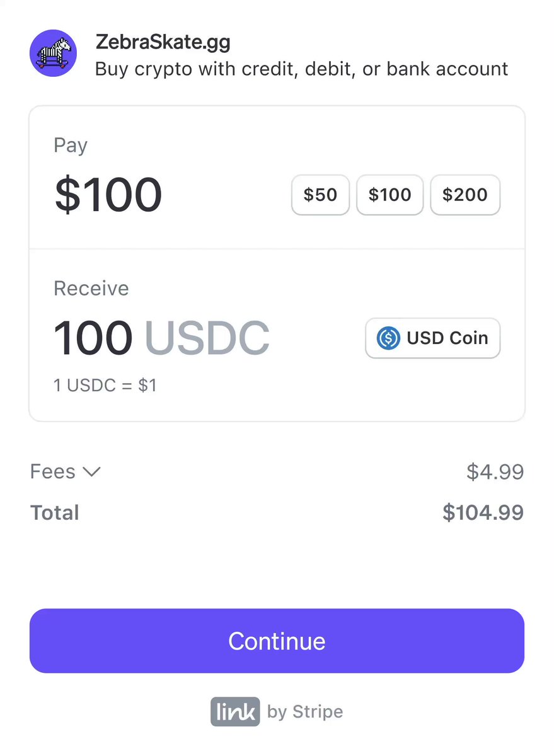Viewport: 554px width, 756px height.
Task: Click the Fees label to show breakdown
Action: (53, 471)
